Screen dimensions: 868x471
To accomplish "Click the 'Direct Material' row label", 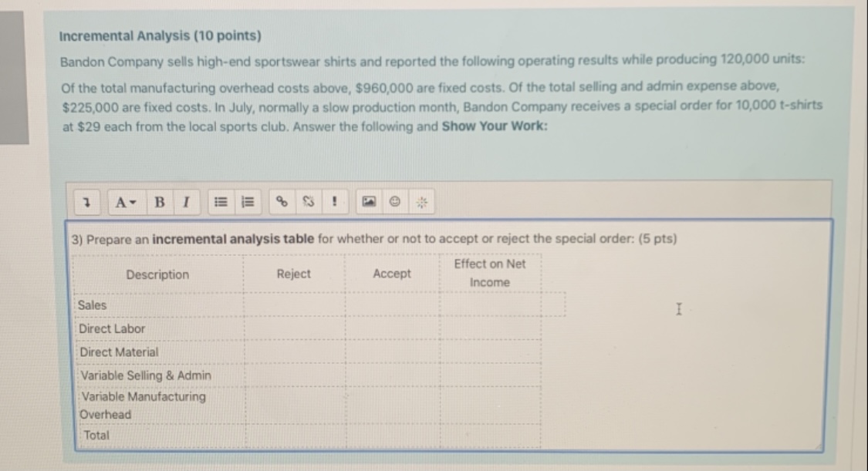I will pyautogui.click(x=119, y=352).
